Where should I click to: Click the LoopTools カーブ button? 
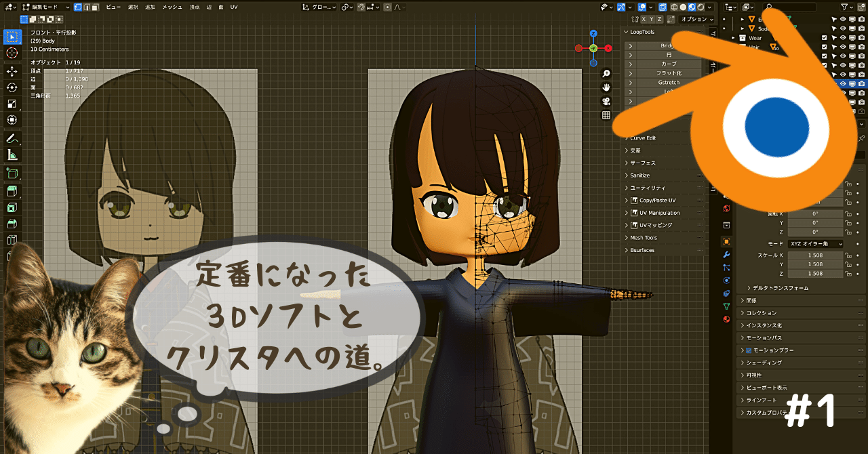(668, 64)
